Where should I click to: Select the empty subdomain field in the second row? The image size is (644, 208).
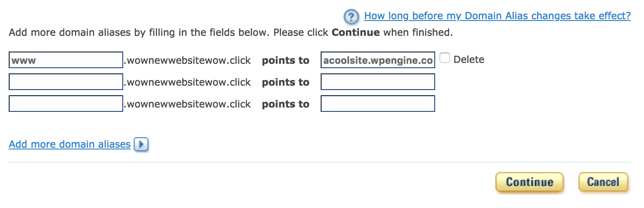tap(66, 82)
